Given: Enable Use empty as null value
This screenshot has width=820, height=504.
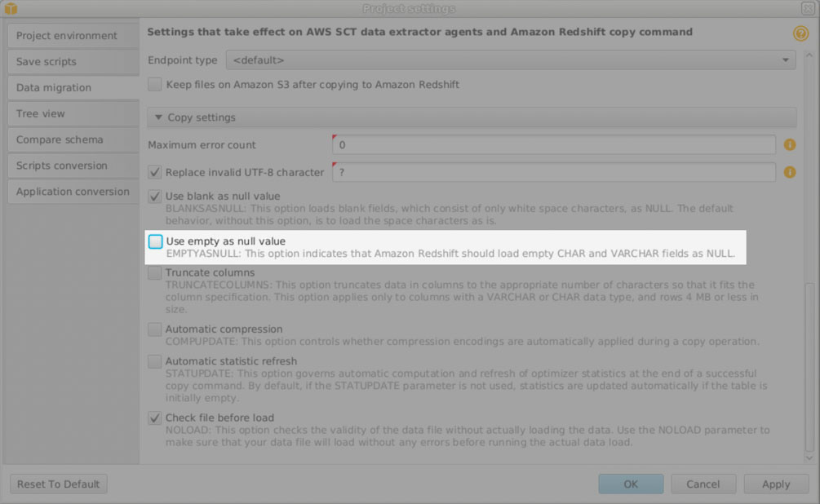Looking at the screenshot, I should click(155, 241).
